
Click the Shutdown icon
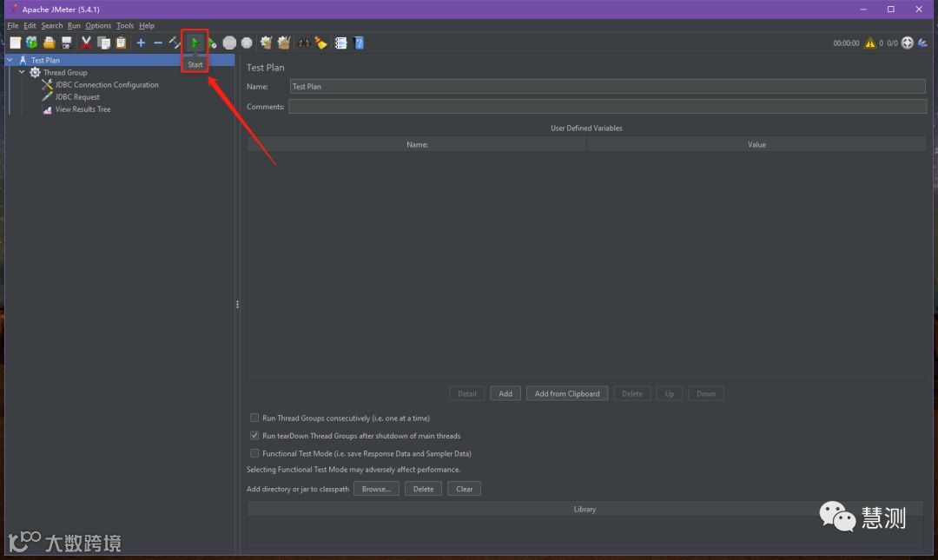click(x=247, y=43)
